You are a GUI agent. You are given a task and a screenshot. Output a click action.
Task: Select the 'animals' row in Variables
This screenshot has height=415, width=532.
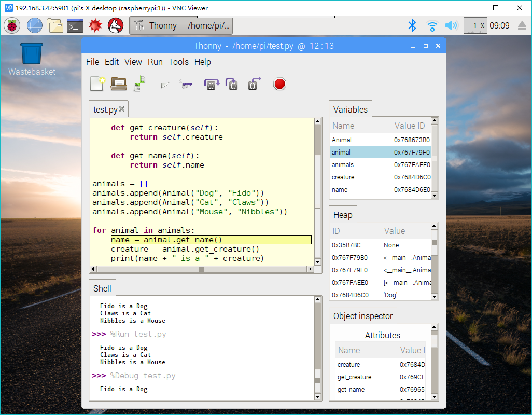coord(343,165)
